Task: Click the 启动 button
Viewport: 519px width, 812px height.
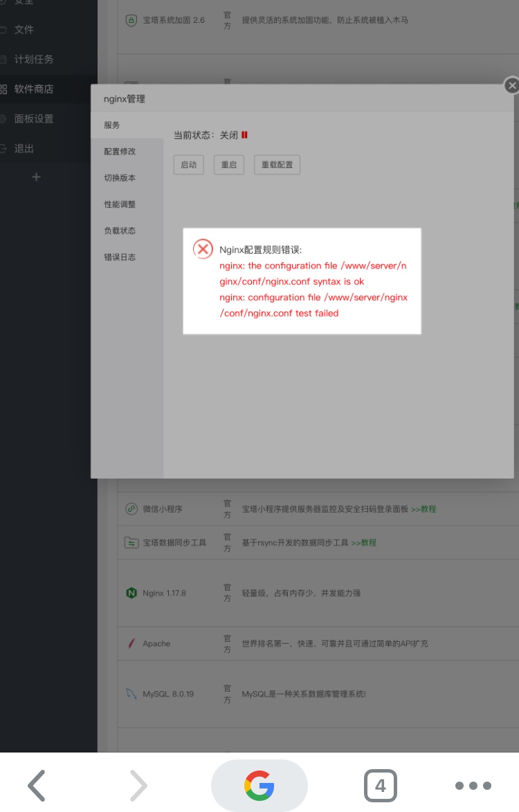Action: click(188, 165)
